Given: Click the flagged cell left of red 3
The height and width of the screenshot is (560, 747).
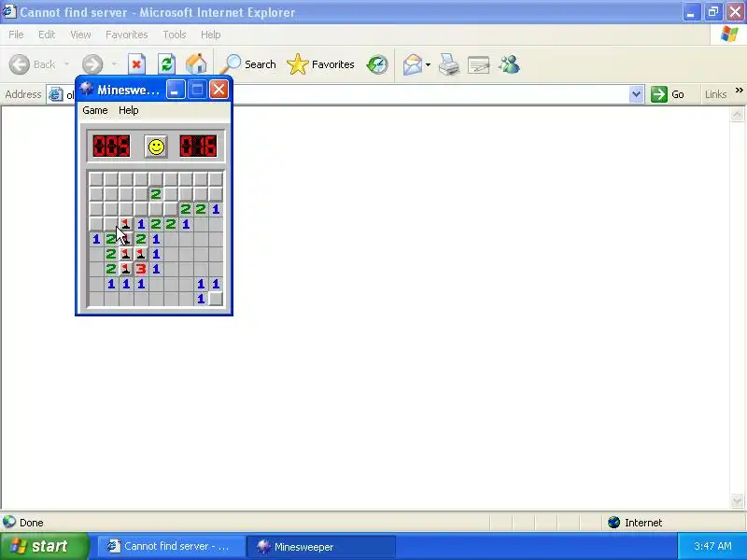Looking at the screenshot, I should 126,269.
